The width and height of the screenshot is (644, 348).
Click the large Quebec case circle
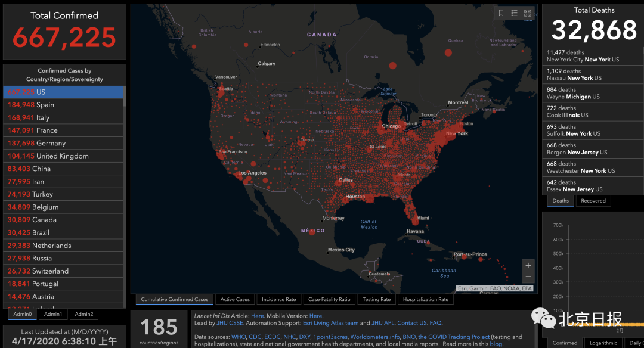[448, 52]
